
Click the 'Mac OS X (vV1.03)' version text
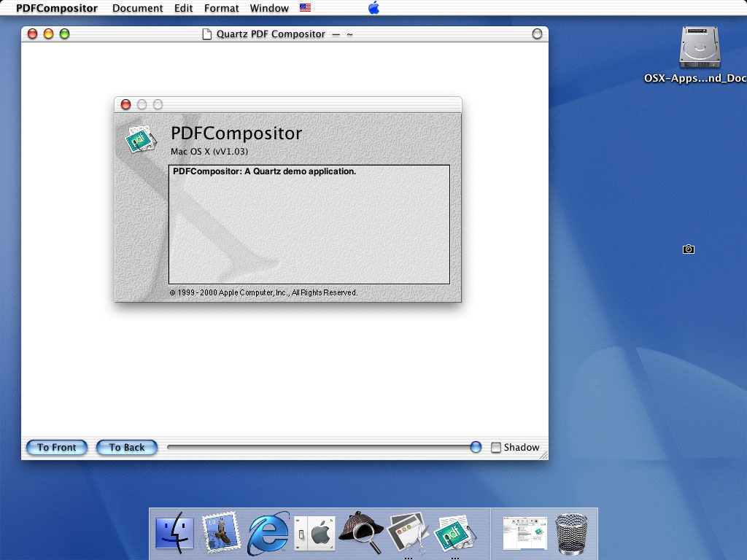pos(209,152)
